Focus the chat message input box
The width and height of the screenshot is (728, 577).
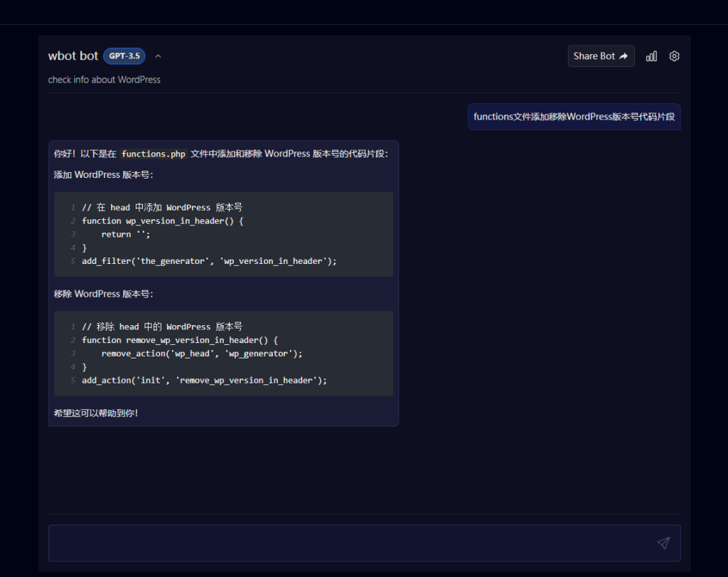348,543
